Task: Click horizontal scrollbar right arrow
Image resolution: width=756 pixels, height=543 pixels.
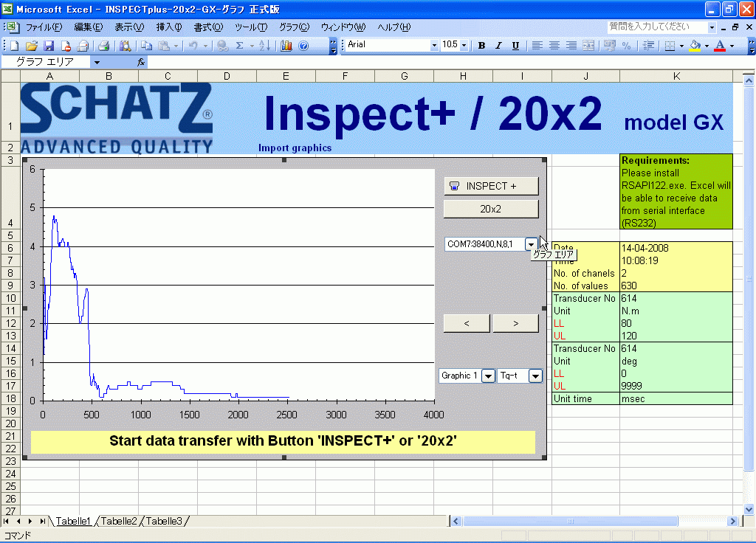Action: pos(733,521)
